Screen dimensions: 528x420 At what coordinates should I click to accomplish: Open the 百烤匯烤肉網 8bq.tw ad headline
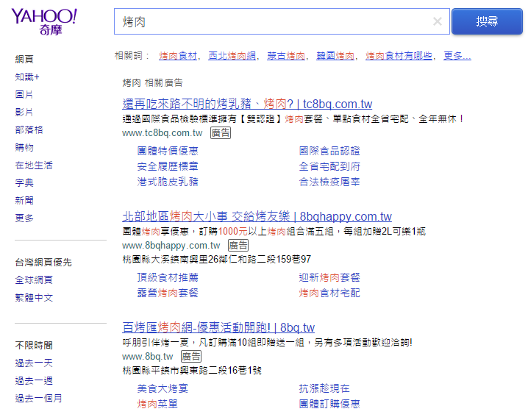tap(218, 327)
